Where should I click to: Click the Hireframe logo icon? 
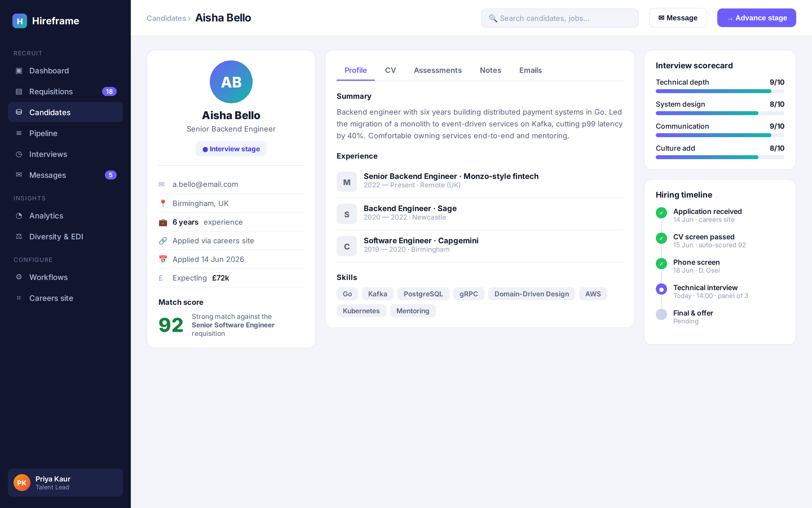point(20,21)
